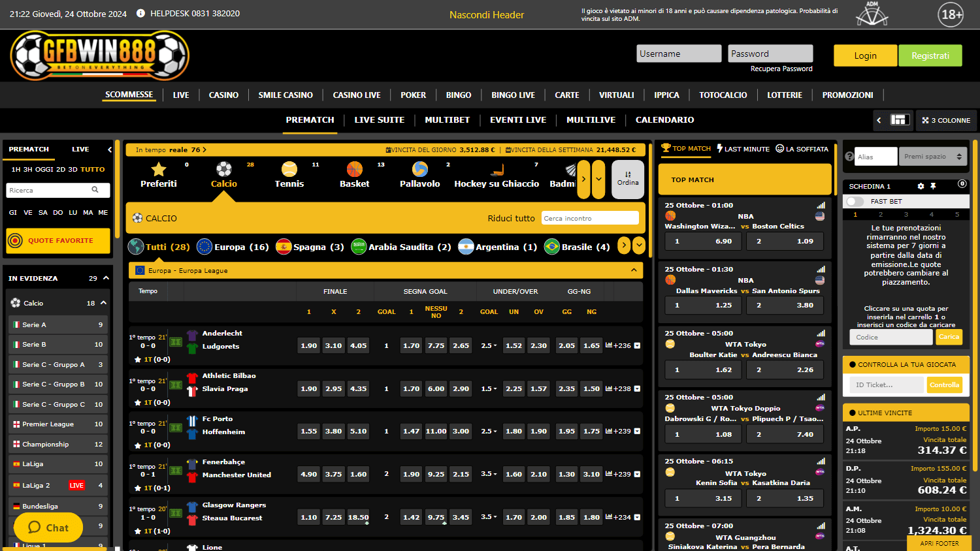Click the helpdesk info icon in the header

[x=140, y=13]
